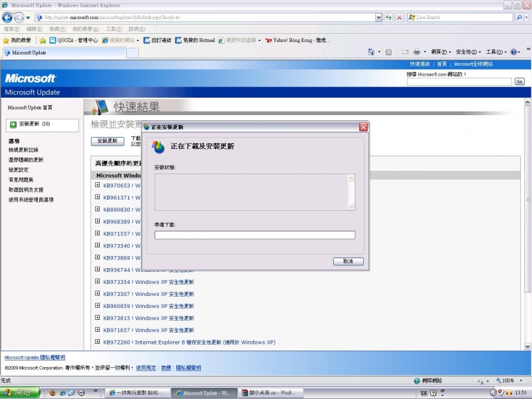The image size is (532, 399).
Task: Click the Microsoft.com search text box
Action: tap(459, 81)
